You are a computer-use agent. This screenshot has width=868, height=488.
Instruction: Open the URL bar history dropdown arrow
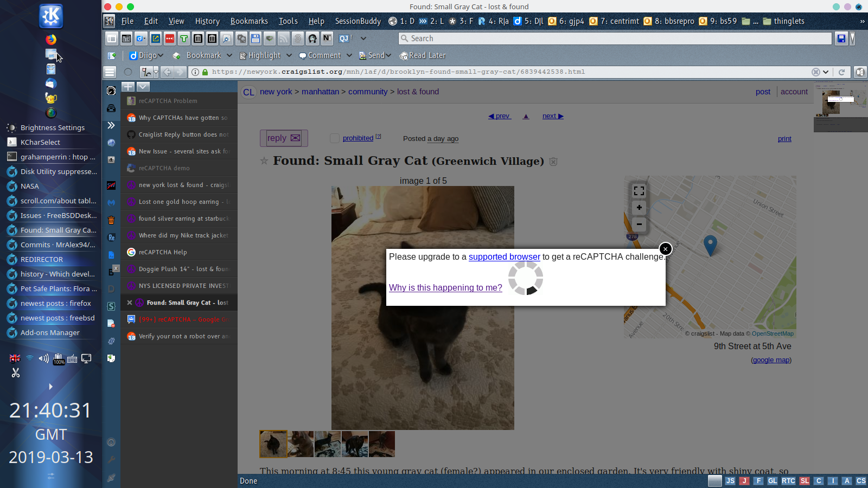tap(826, 72)
